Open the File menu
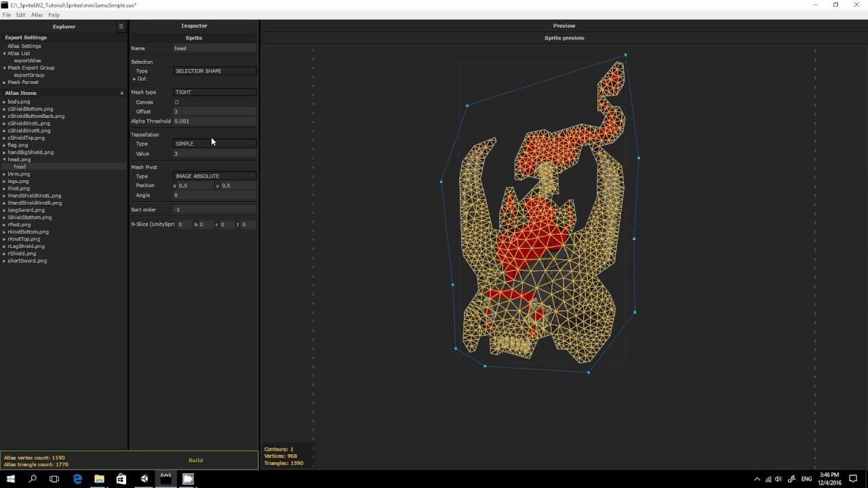Screen dimensions: 868x488 pyautogui.click(x=6, y=14)
